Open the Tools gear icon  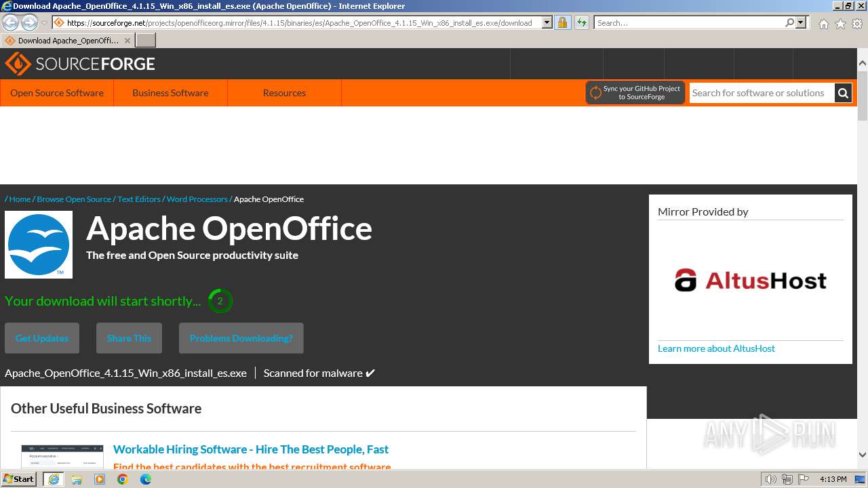pos(857,24)
